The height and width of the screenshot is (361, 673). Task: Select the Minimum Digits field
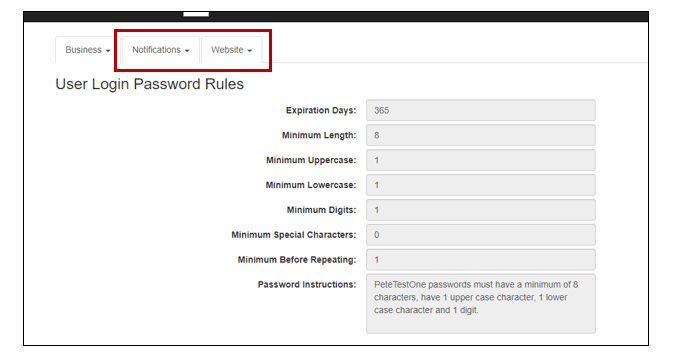(x=481, y=210)
